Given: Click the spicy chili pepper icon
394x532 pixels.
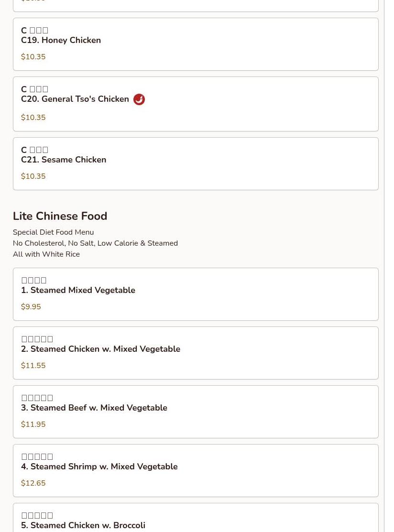Looking at the screenshot, I should (139, 99).
